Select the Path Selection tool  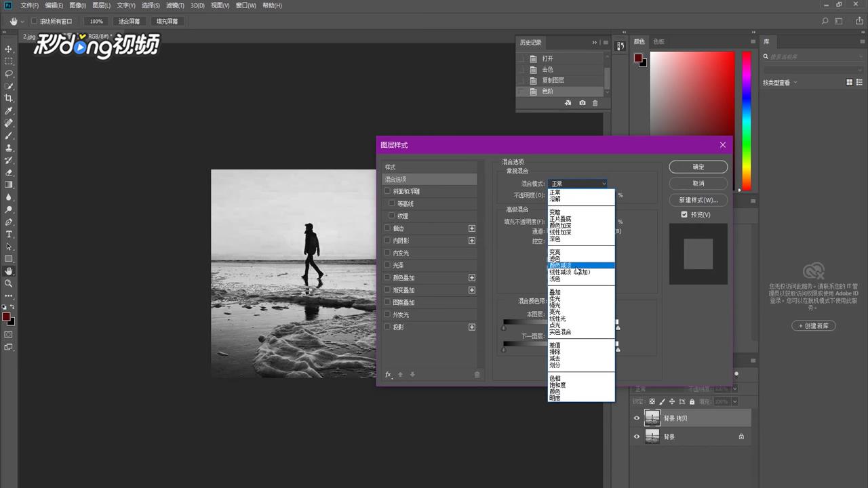tap(9, 246)
